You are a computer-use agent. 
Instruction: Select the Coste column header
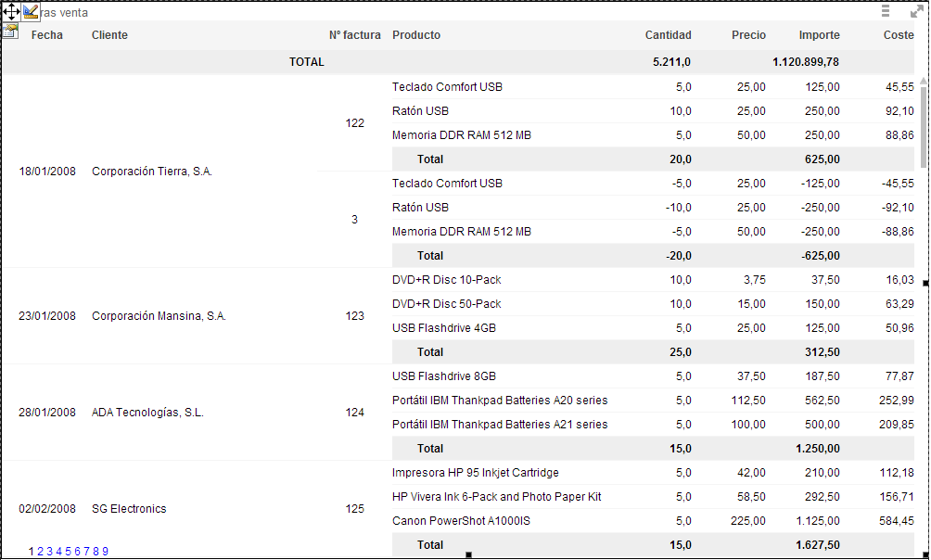(898, 35)
